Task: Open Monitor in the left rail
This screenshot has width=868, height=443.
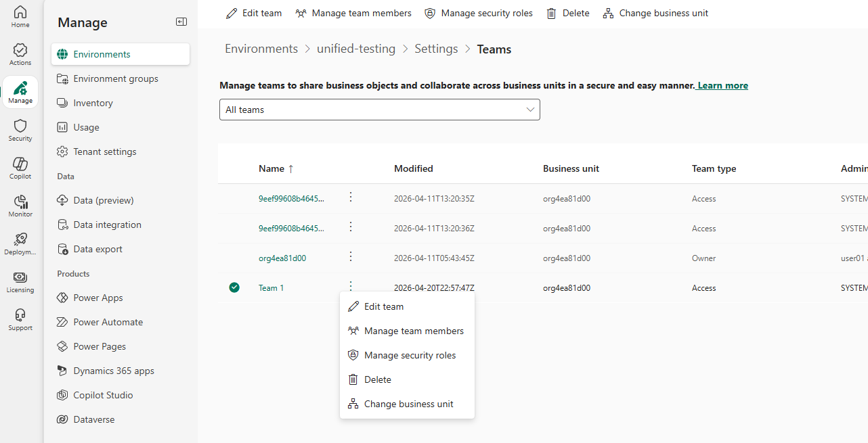Action: tap(20, 206)
